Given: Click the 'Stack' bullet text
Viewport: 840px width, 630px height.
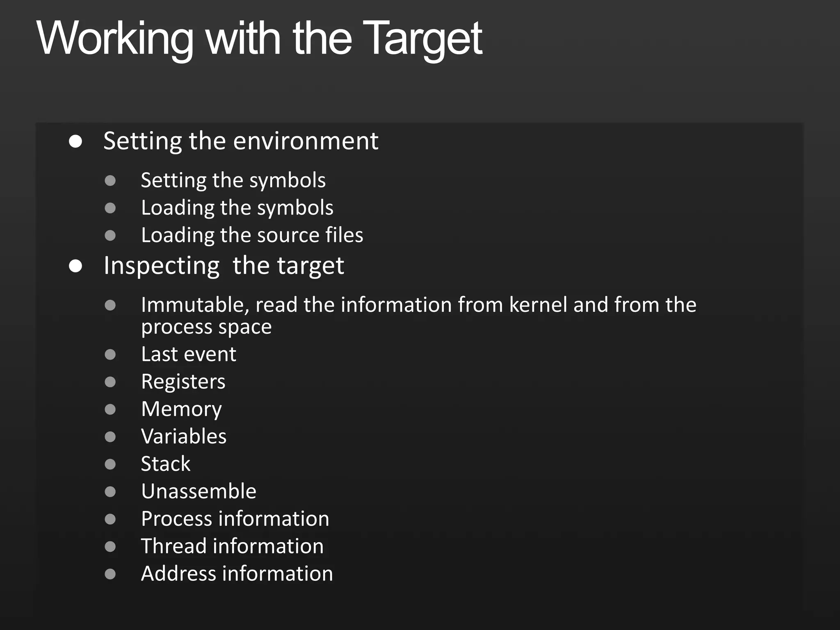Looking at the screenshot, I should [165, 464].
